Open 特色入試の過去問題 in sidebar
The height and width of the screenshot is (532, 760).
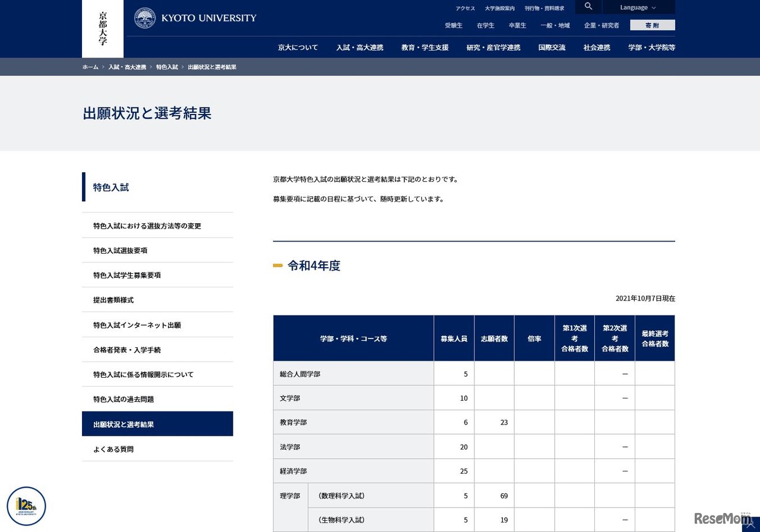point(123,399)
